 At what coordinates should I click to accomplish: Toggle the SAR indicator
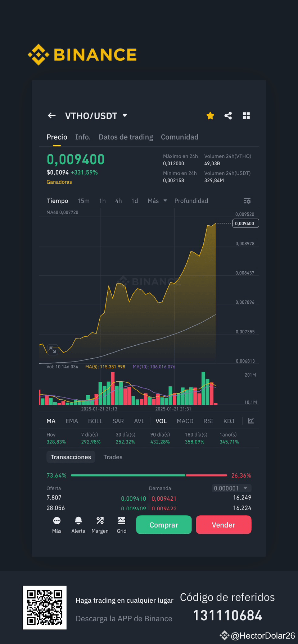pos(118,421)
